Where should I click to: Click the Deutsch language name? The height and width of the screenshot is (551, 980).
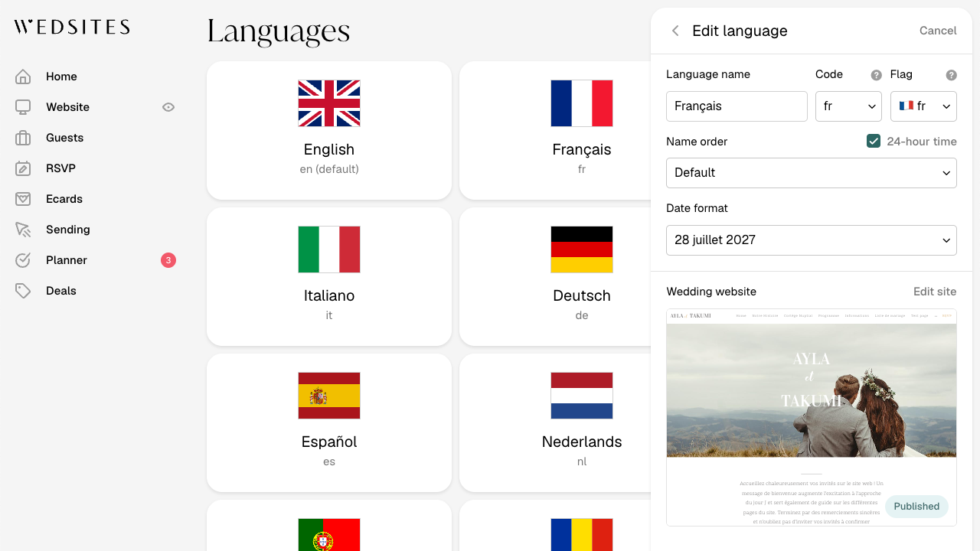coord(582,296)
